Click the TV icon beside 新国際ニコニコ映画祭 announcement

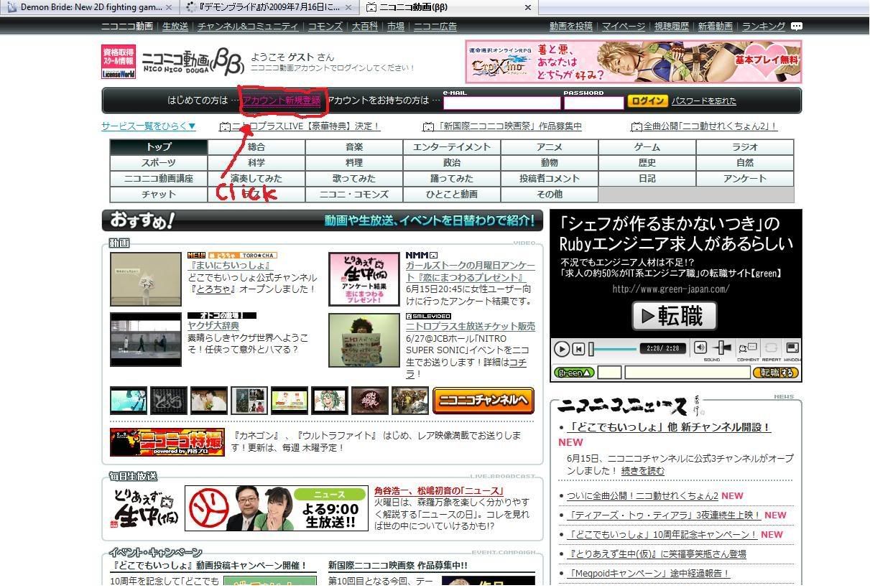tap(428, 126)
